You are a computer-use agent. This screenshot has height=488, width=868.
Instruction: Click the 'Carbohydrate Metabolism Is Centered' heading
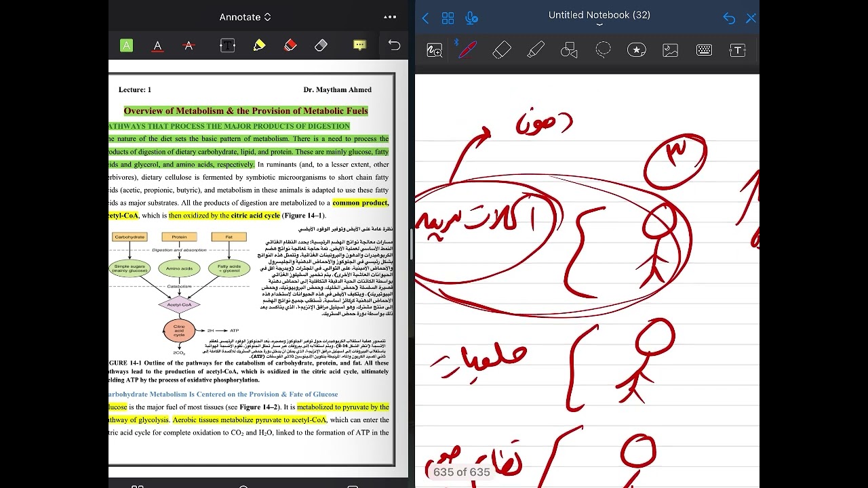tap(223, 394)
